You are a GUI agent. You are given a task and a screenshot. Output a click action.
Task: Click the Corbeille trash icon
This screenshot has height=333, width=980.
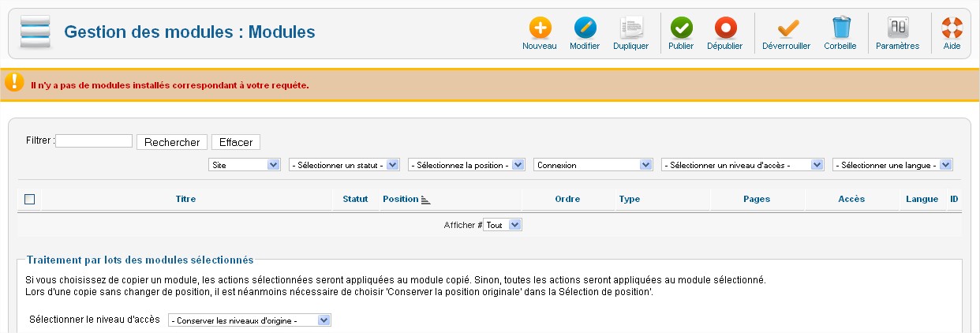coord(840,29)
